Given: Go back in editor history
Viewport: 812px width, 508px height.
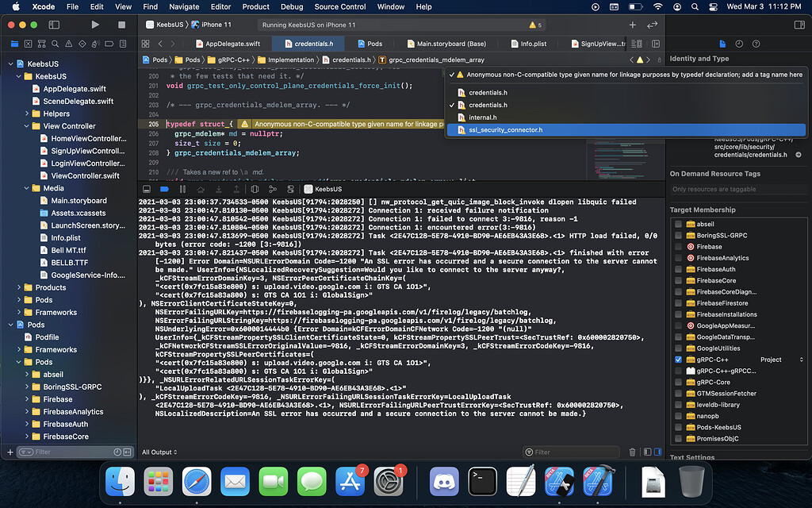Looking at the screenshot, I should pyautogui.click(x=160, y=44).
